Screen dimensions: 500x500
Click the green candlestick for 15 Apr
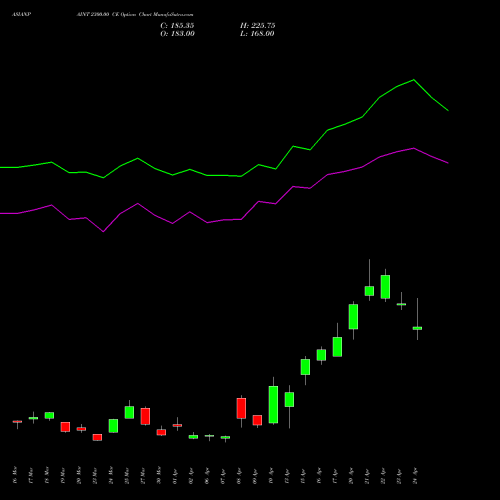coord(305,367)
